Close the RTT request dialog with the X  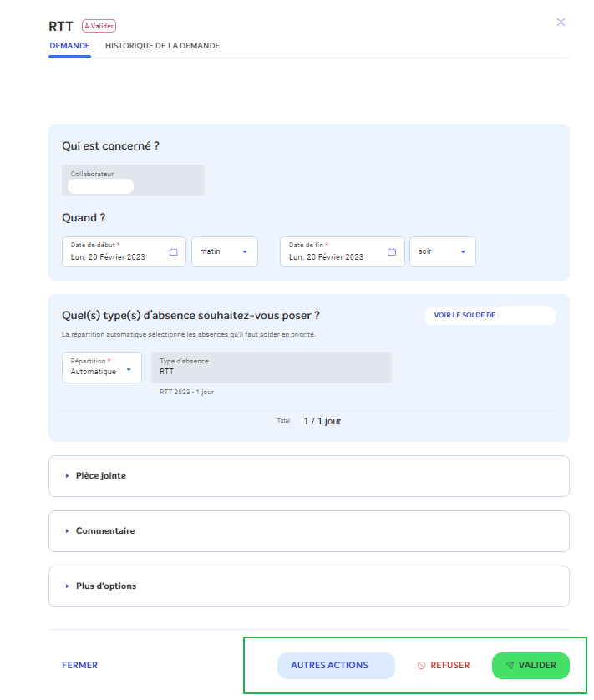(561, 22)
